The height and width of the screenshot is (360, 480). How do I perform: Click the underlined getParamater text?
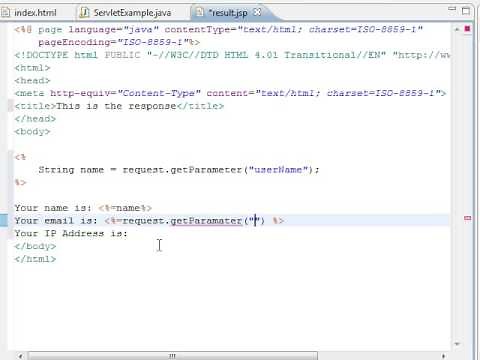(x=206, y=221)
